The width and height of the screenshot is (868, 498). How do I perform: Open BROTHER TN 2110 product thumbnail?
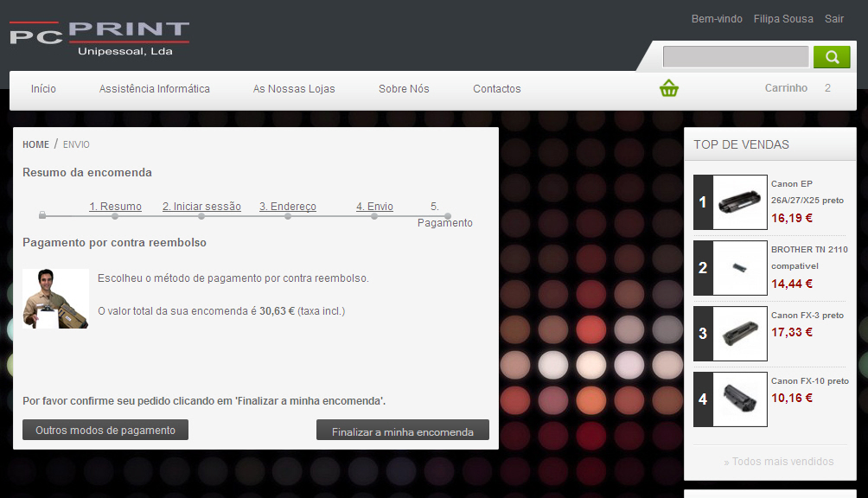tap(739, 268)
